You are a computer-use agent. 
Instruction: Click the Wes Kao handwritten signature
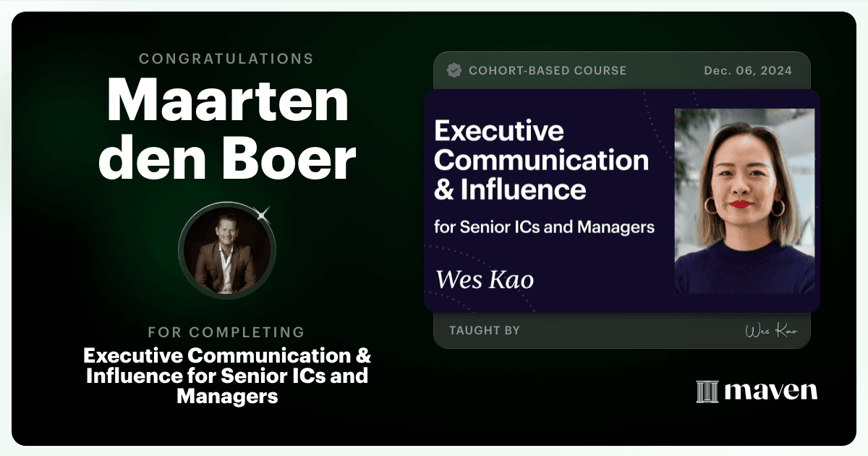pos(771,331)
